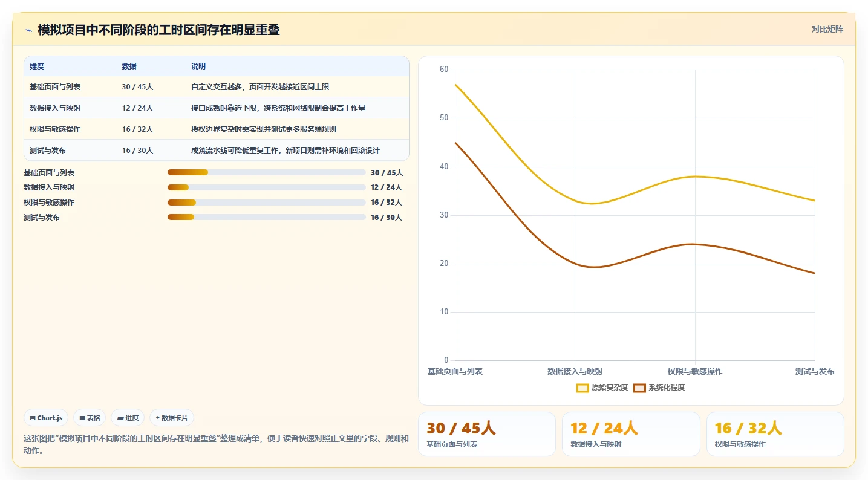Select the 进度 tag chip
This screenshot has height=480, width=868.
pyautogui.click(x=128, y=418)
